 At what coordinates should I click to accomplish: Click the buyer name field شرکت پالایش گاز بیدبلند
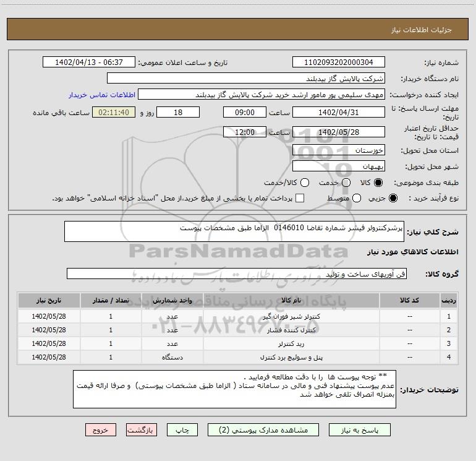pos(246,79)
